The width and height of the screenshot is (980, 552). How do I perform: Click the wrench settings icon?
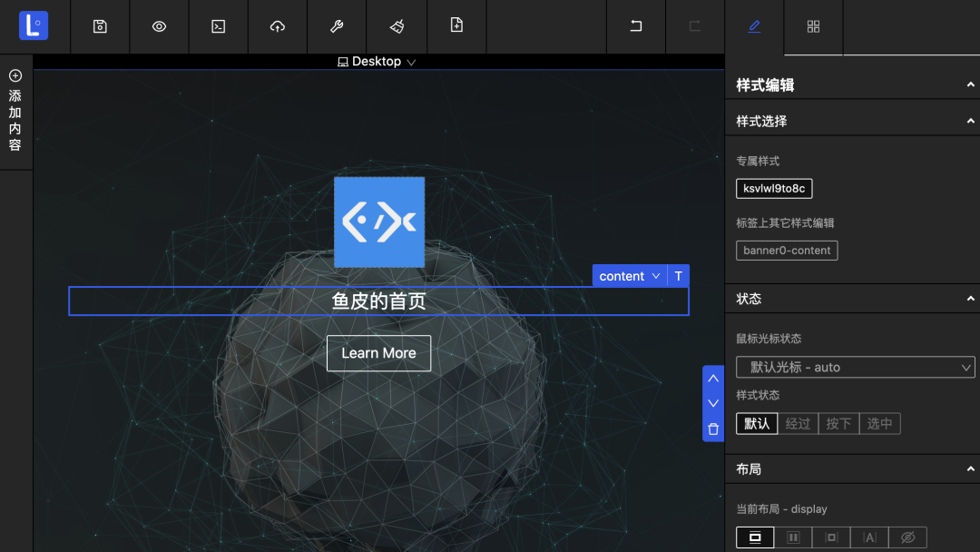click(x=337, y=26)
